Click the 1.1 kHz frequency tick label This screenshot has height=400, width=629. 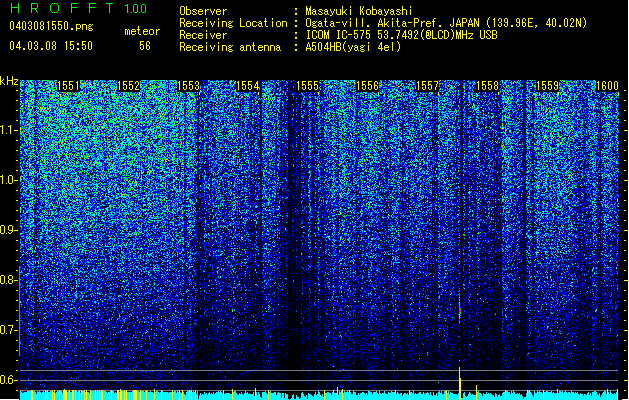(x=8, y=130)
